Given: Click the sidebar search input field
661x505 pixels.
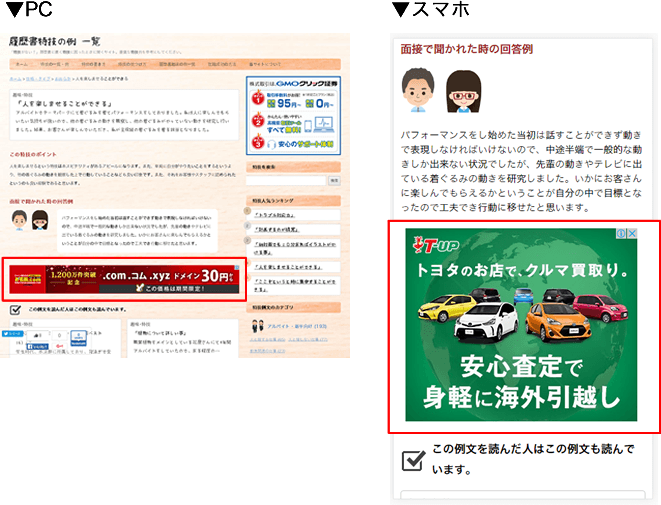Looking at the screenshot, I should point(286,180).
